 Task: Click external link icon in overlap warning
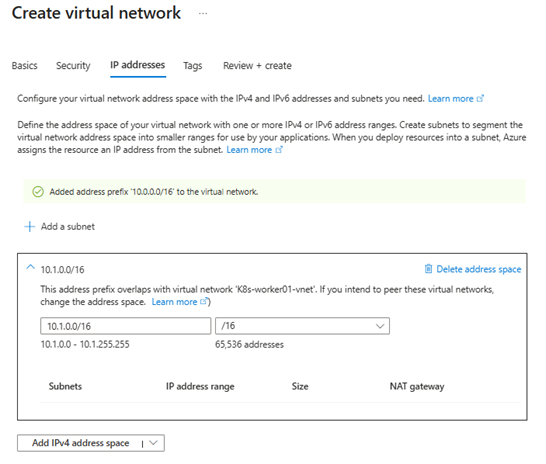(204, 301)
